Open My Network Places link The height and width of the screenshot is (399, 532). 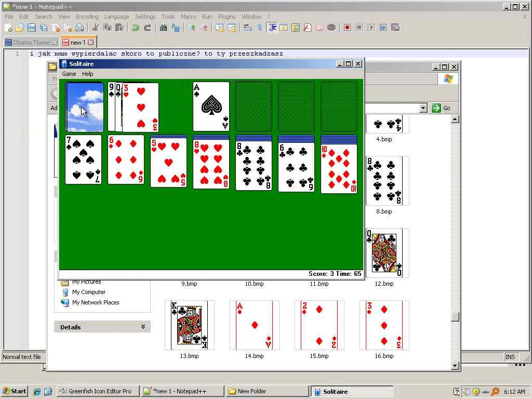(x=96, y=302)
